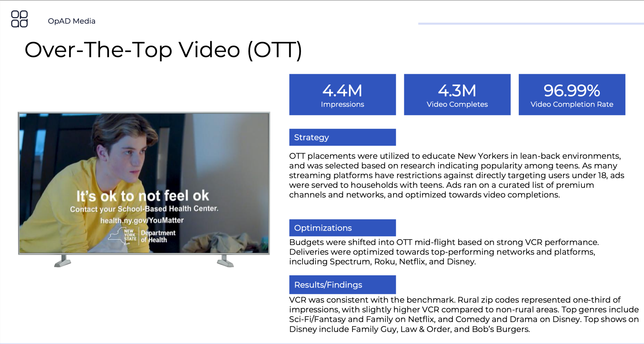Select the Strategy section header
This screenshot has width=644, height=344.
click(342, 137)
